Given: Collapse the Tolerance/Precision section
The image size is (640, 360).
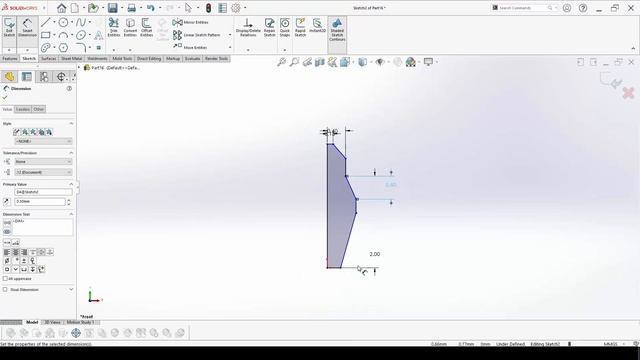Looking at the screenshot, I should (71, 153).
